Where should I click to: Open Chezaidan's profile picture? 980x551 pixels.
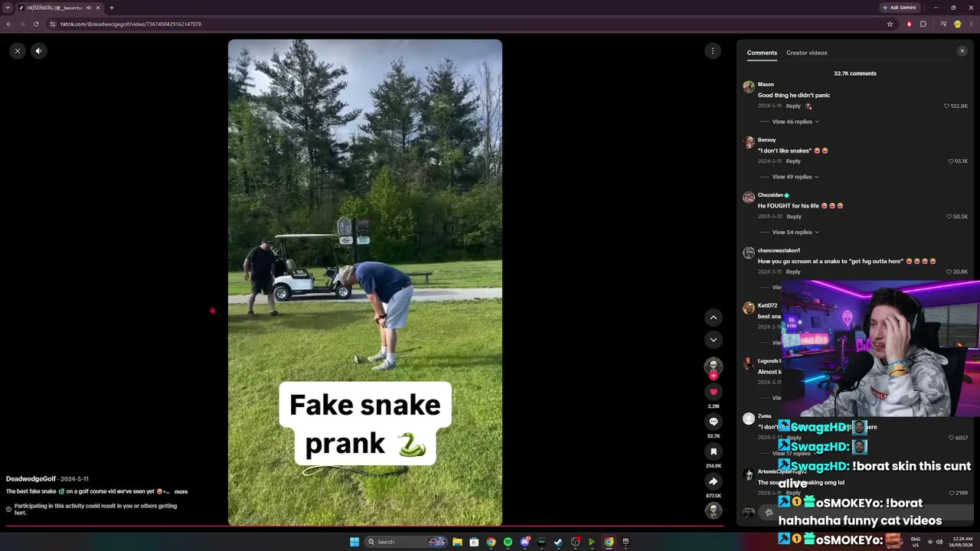coord(749,197)
